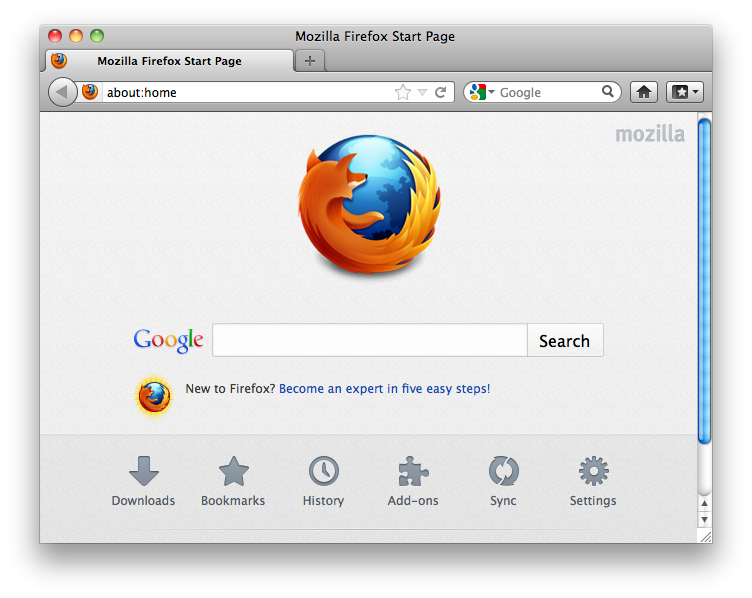
Task: Click the Firefox favicon on the tab
Action: click(59, 61)
